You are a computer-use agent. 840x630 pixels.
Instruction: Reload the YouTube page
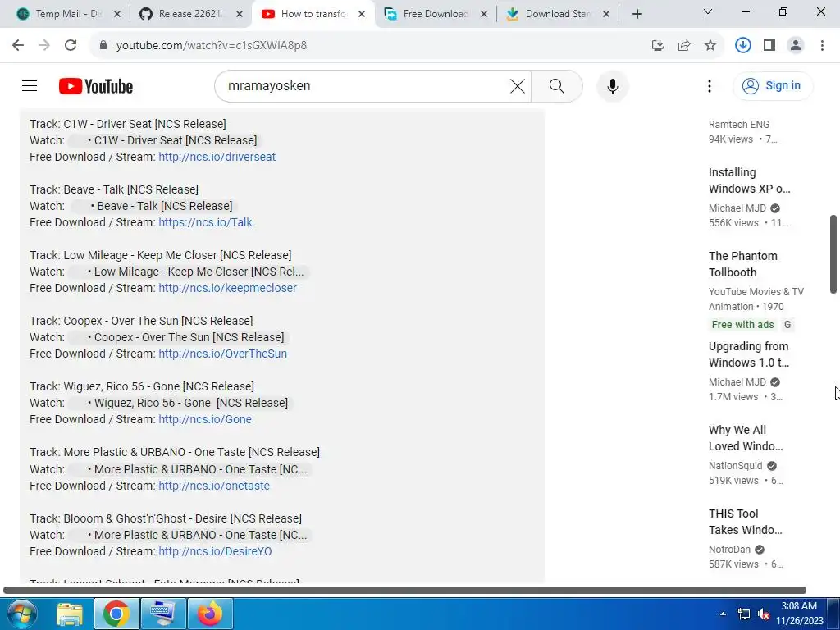pos(71,45)
